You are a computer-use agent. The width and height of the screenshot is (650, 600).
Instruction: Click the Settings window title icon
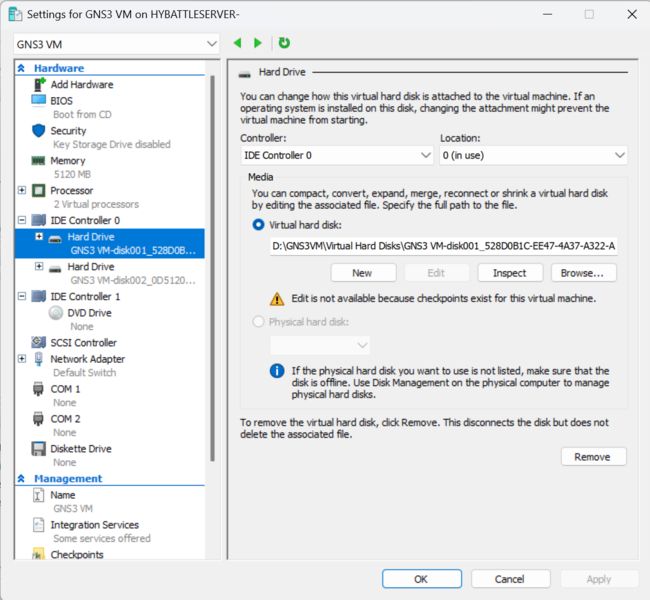tap(15, 14)
